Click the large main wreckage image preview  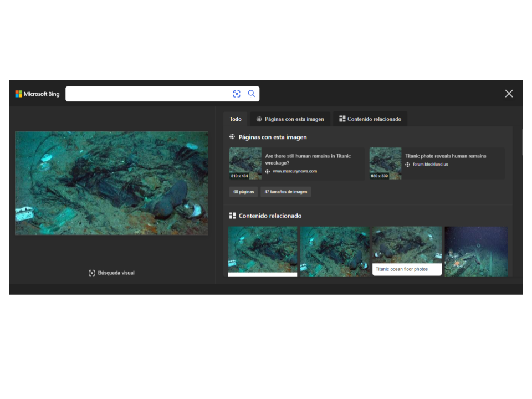112,183
